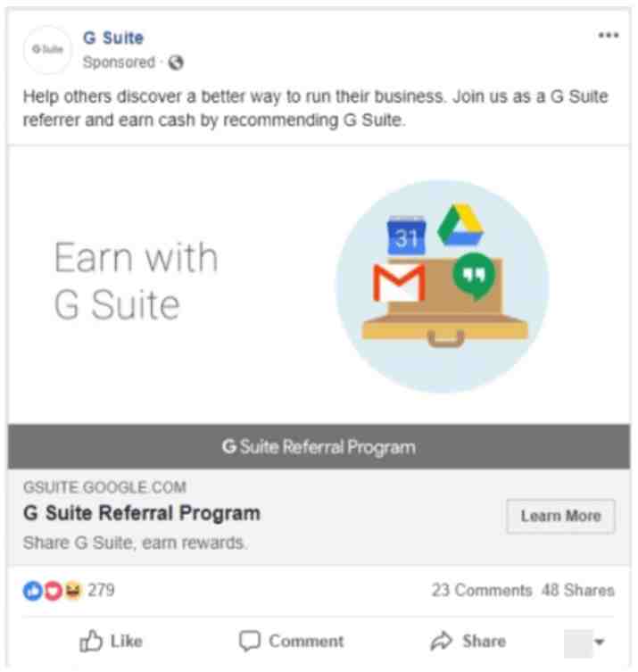Click the Sponsored label
The width and height of the screenshot is (638, 672).
[119, 62]
